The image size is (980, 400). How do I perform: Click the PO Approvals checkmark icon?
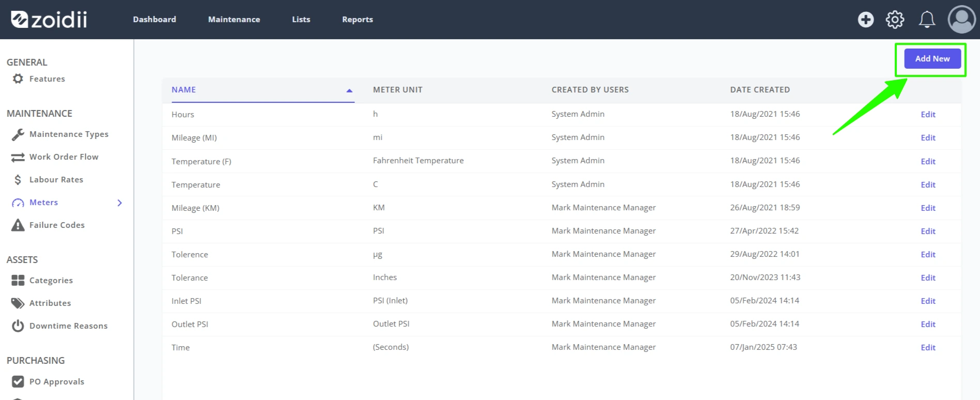point(18,382)
